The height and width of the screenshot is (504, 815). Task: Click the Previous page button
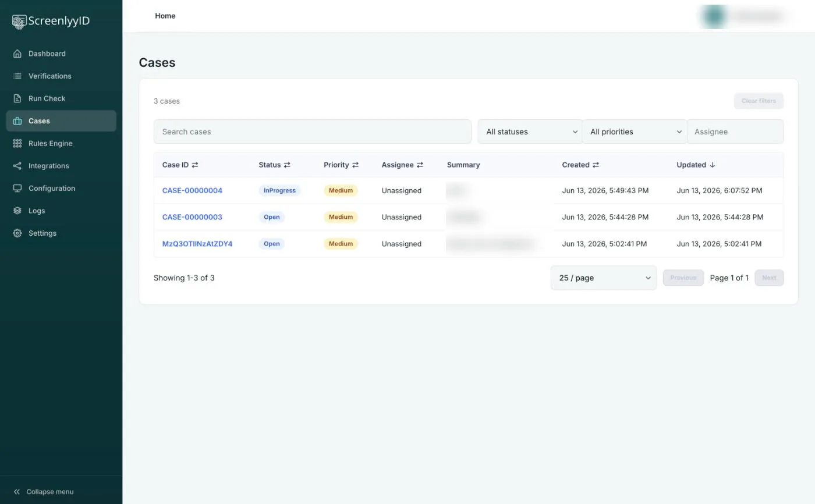point(683,278)
